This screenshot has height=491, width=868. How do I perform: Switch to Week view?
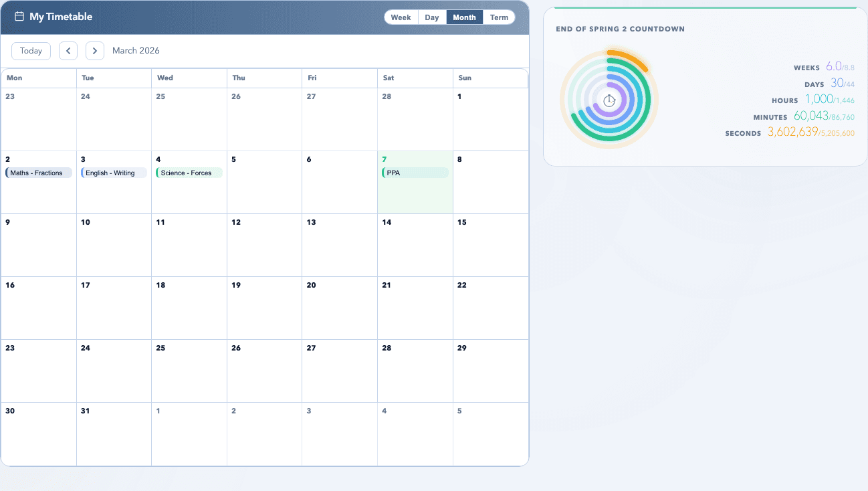click(x=401, y=17)
